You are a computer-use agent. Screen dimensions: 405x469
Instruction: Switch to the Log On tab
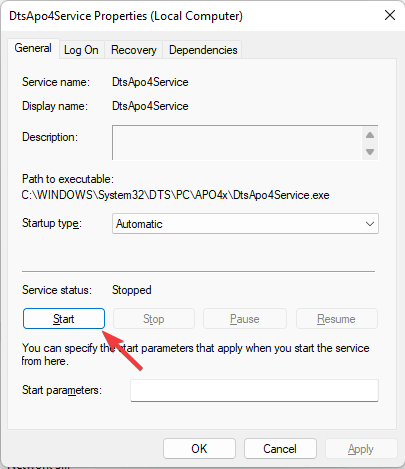[81, 50]
